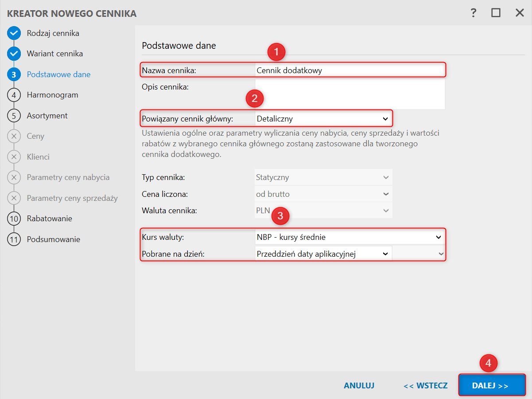Click the step 4 Harmonogram circle icon

(x=14, y=95)
